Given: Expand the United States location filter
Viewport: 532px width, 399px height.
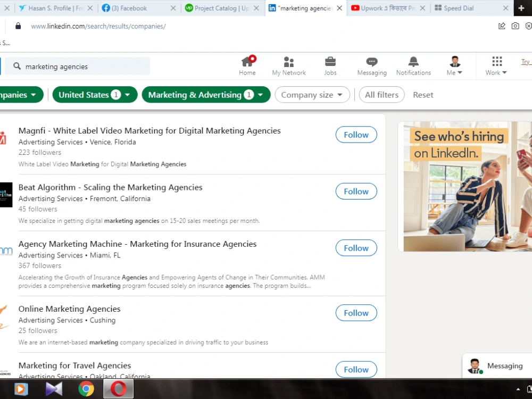Looking at the screenshot, I should 95,95.
